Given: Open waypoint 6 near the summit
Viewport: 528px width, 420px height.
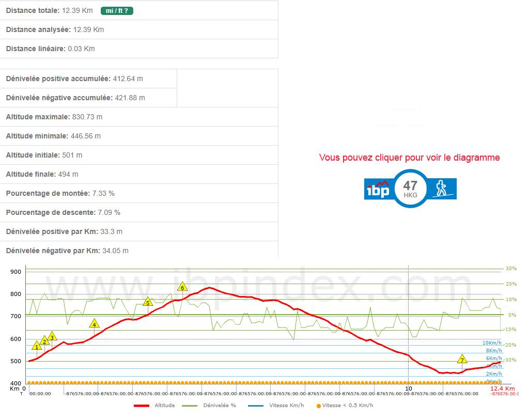Looking at the screenshot, I should 182,287.
